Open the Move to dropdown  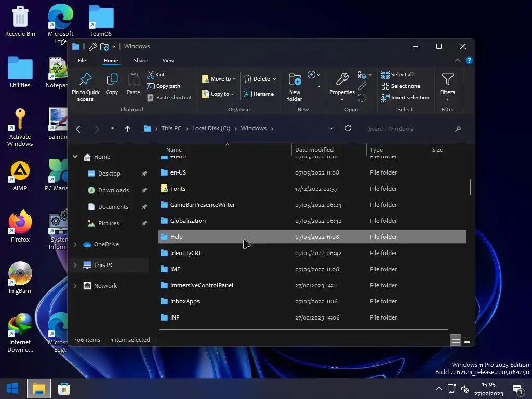pyautogui.click(x=219, y=79)
